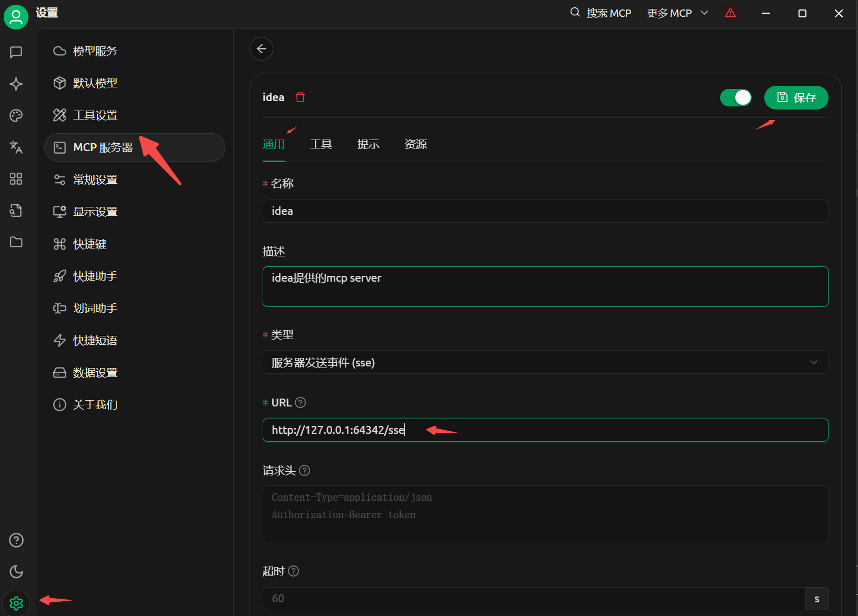Disable the idea MCP server switch

[736, 97]
